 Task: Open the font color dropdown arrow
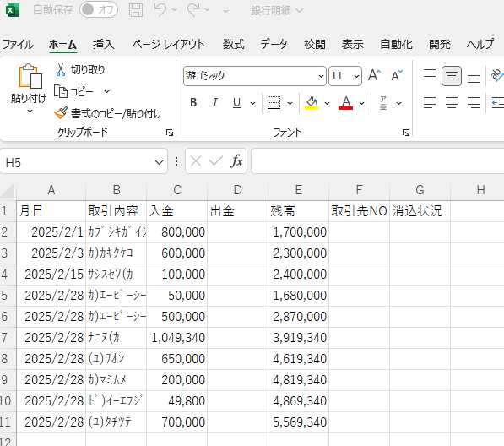click(362, 103)
